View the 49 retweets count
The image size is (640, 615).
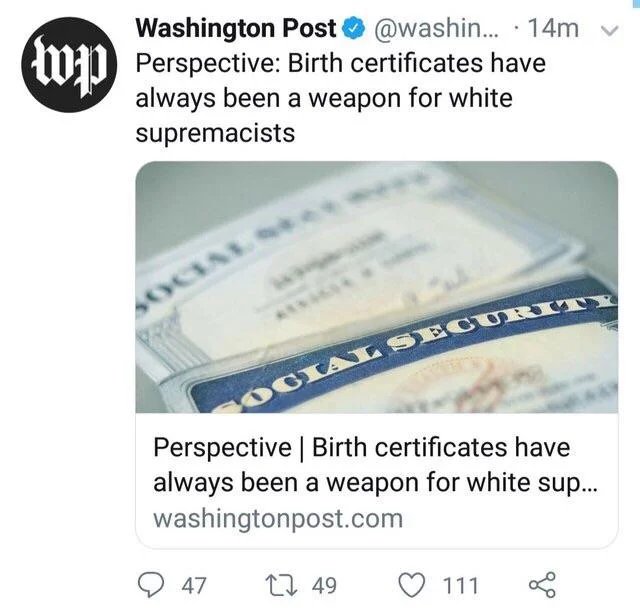pyautogui.click(x=324, y=586)
